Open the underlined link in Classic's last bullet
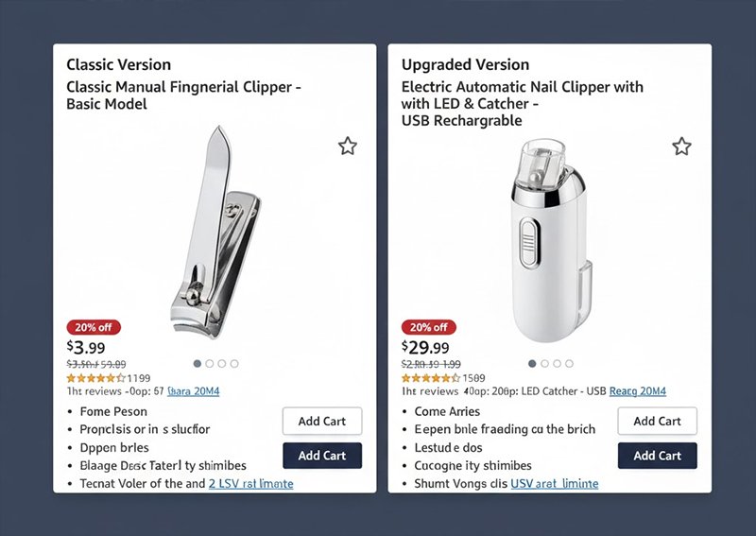756x536 pixels. [x=250, y=484]
